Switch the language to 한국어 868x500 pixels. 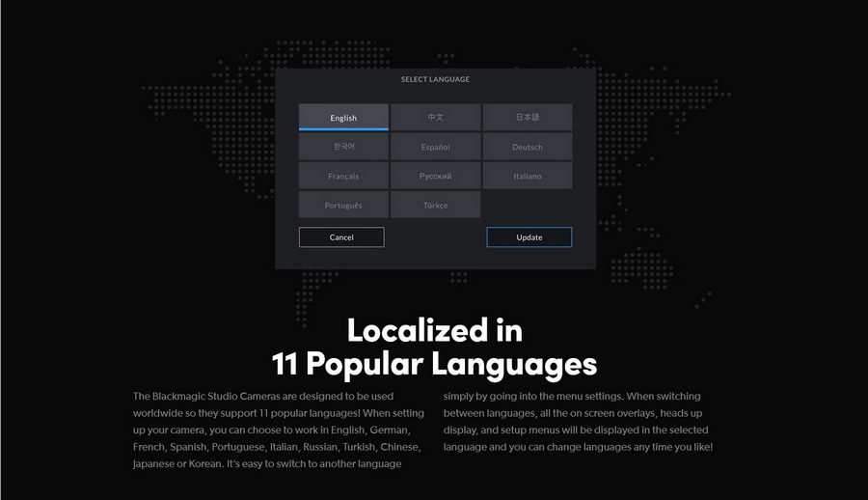tap(343, 147)
